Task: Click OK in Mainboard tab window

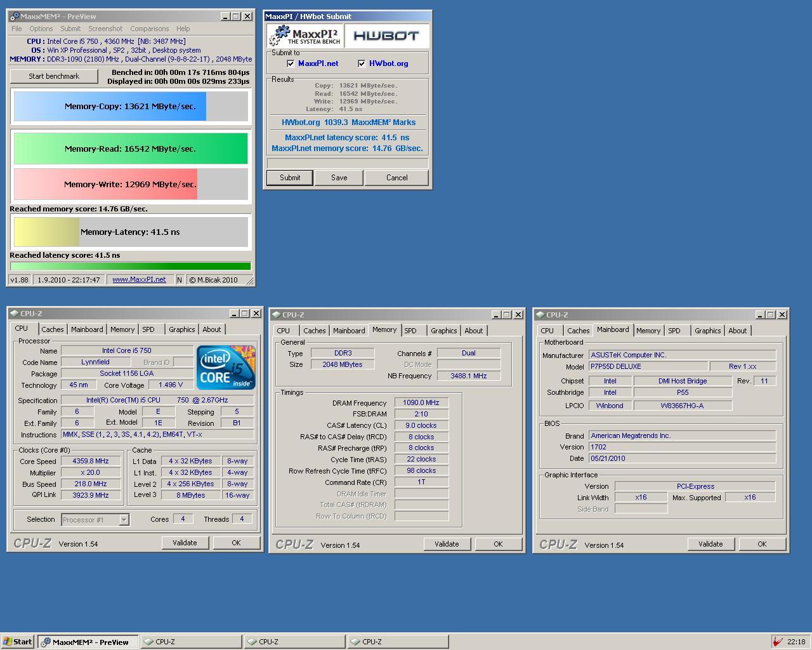Action: pyautogui.click(x=762, y=544)
